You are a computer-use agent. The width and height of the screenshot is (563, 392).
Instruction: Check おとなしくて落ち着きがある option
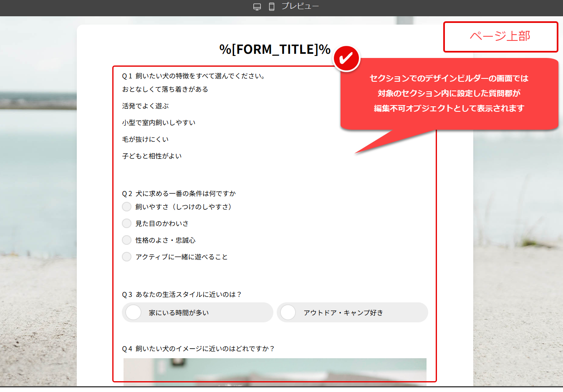click(x=164, y=89)
